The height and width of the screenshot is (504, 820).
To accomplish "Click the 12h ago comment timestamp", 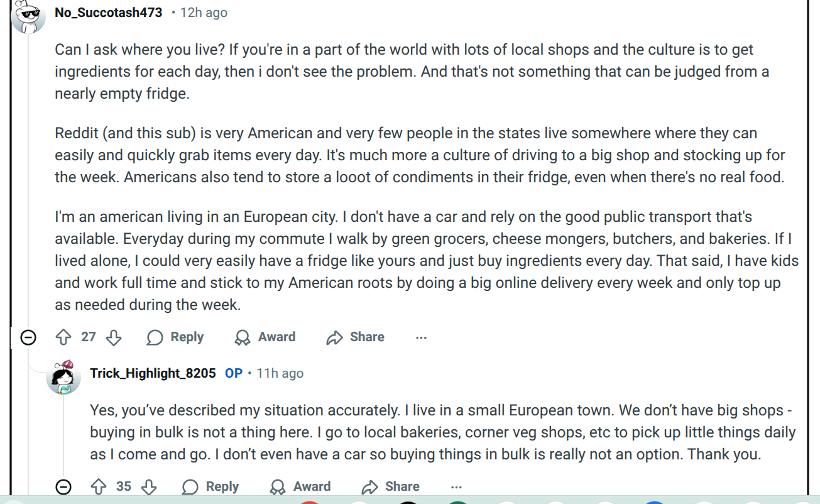I will click(204, 13).
